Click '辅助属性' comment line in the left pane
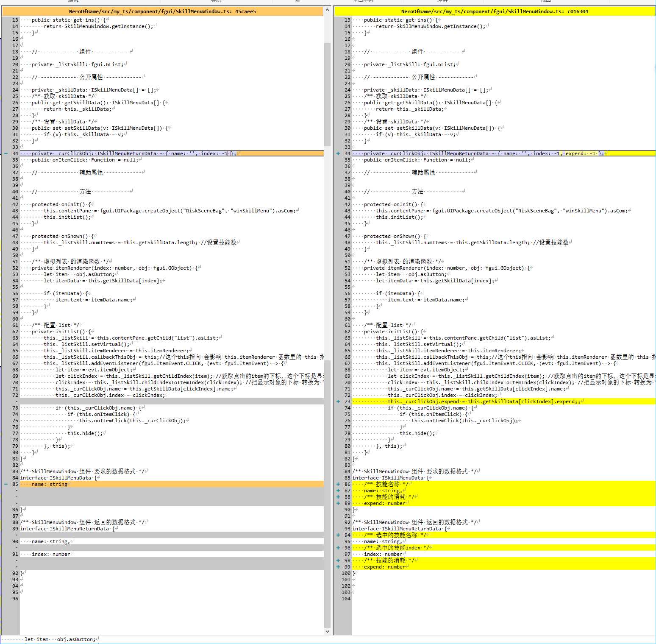 coord(86,173)
